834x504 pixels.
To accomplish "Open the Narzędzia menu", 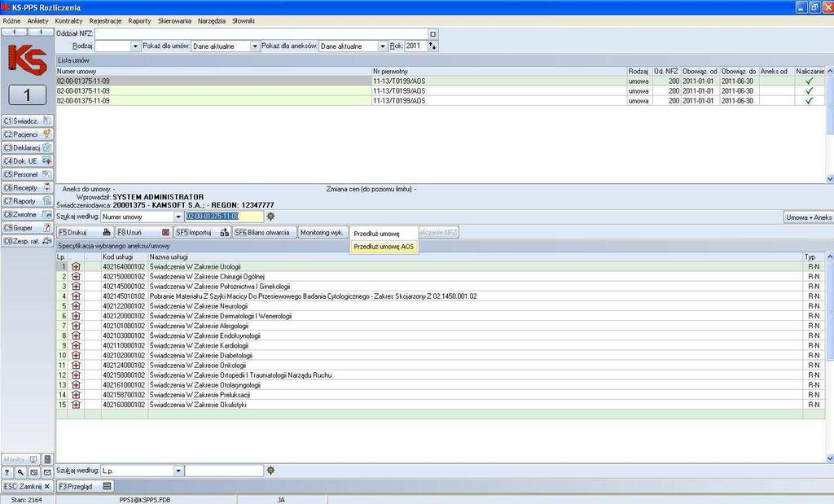I will [211, 20].
